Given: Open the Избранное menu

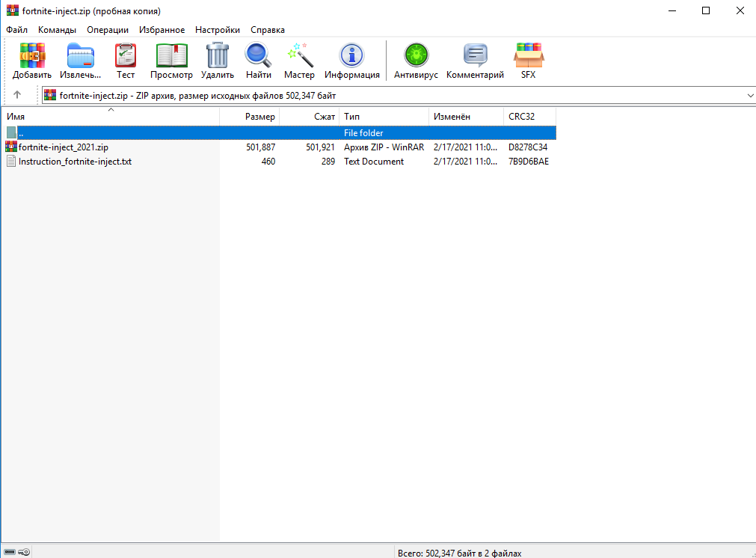Looking at the screenshot, I should [162, 30].
